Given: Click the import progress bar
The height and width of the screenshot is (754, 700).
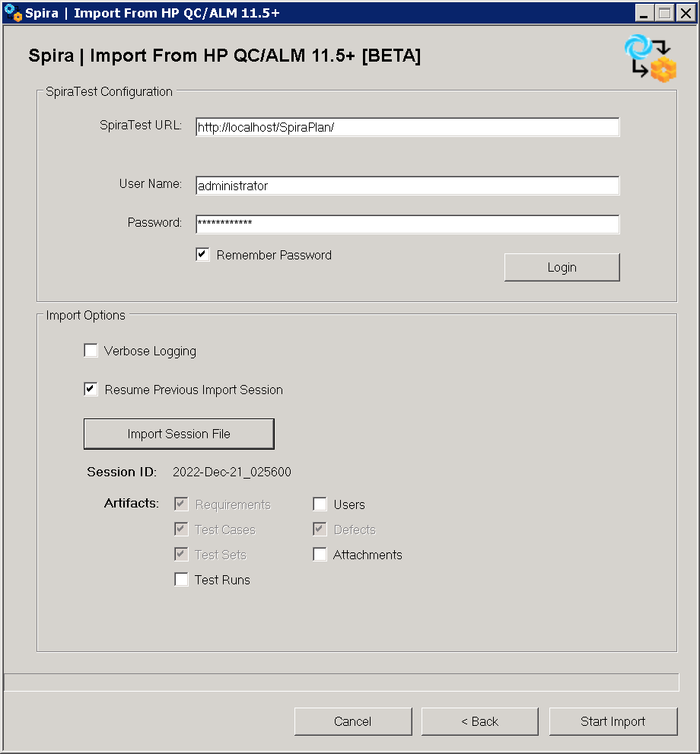Looking at the screenshot, I should [342, 682].
